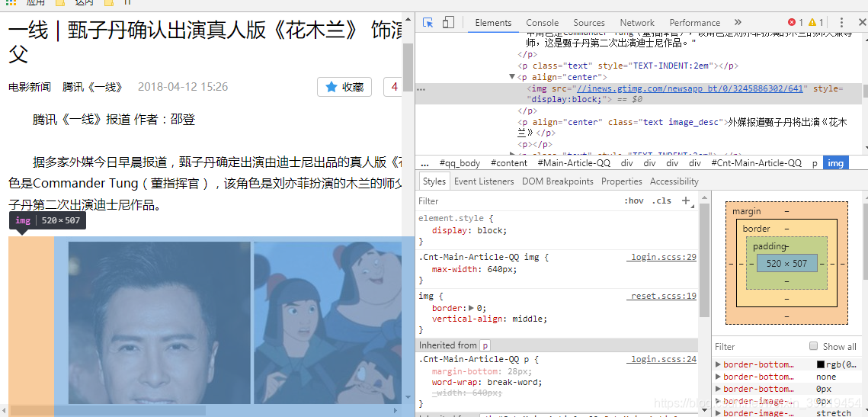Screen dimensions: 868x417
Task: Open the Accessibility sub-tab
Action: (674, 181)
